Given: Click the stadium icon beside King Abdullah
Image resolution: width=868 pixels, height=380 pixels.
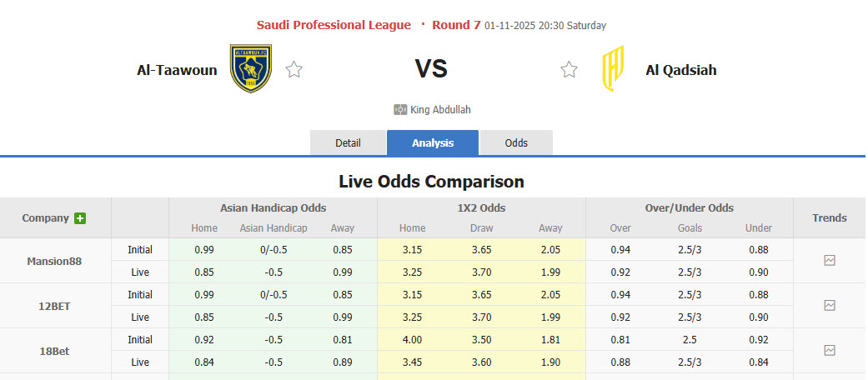Looking at the screenshot, I should tap(400, 109).
